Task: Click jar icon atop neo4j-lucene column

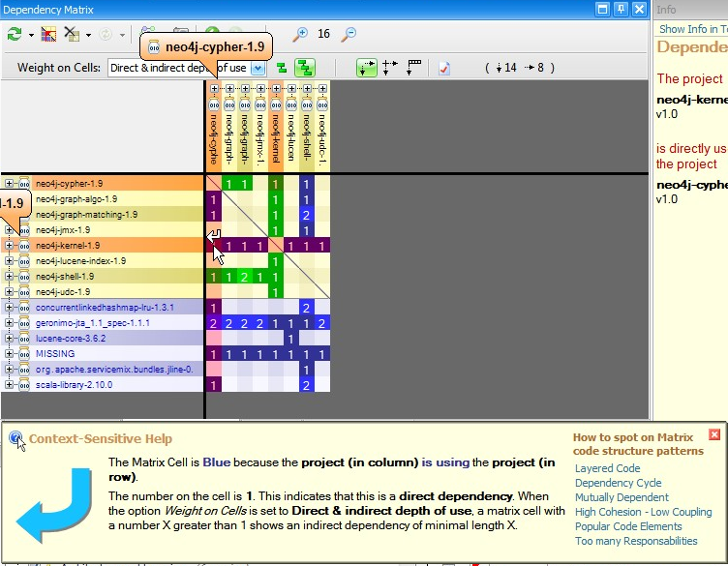Action: (x=291, y=104)
